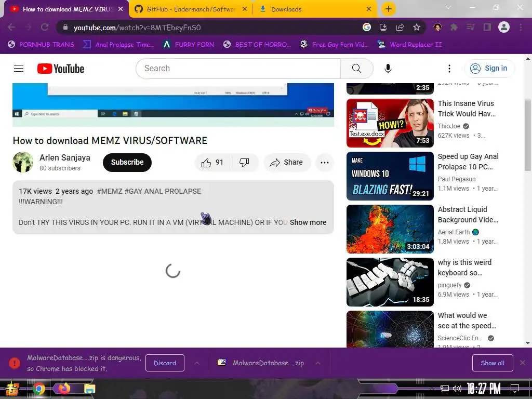Start voice search with microphone icon
Viewport: 532px width, 399px height.
(388, 69)
